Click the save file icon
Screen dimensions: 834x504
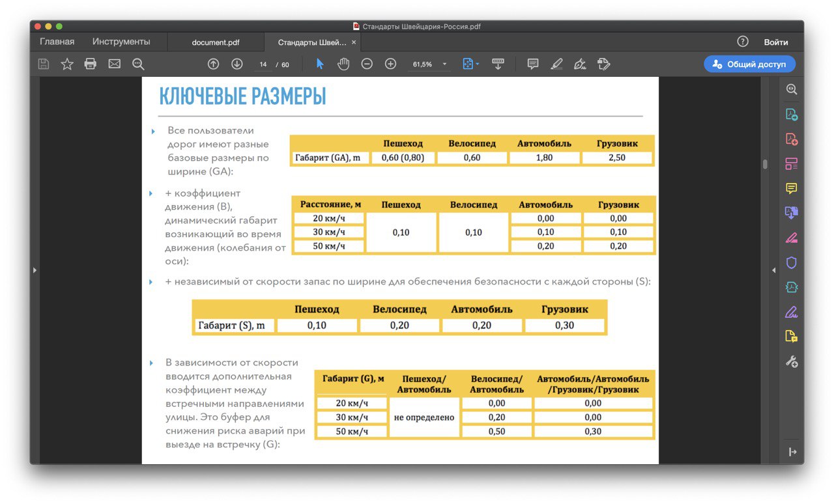point(44,64)
